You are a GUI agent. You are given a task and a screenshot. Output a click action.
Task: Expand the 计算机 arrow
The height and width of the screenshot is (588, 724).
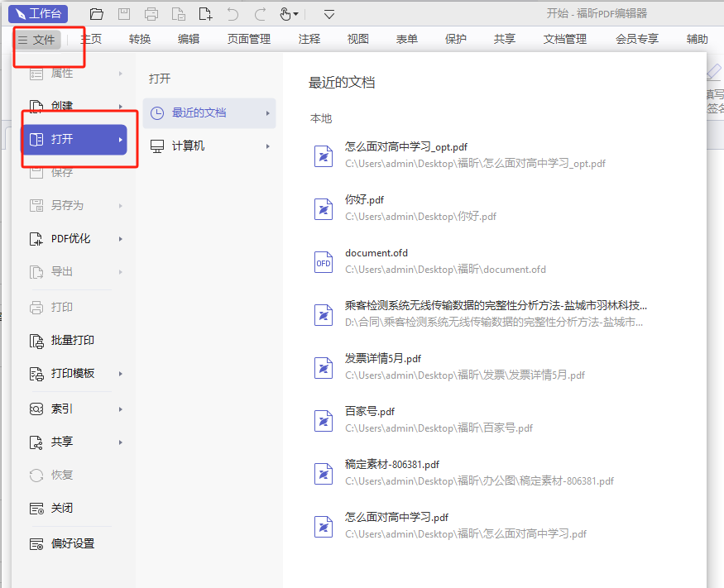pyautogui.click(x=268, y=146)
